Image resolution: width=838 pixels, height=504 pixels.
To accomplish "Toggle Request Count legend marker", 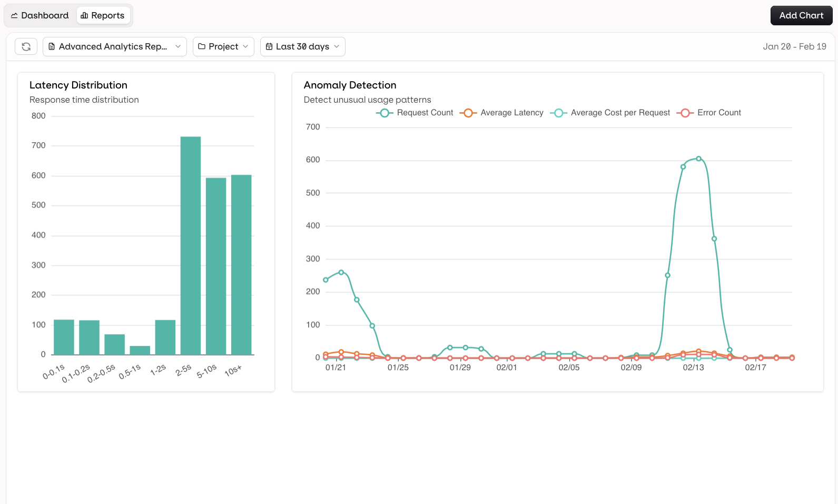I will tap(385, 113).
